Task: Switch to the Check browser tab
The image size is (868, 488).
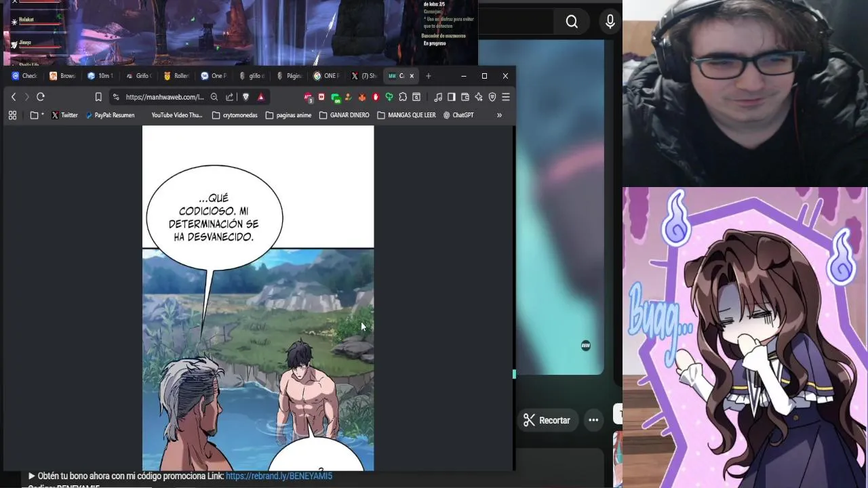Action: tap(24, 76)
